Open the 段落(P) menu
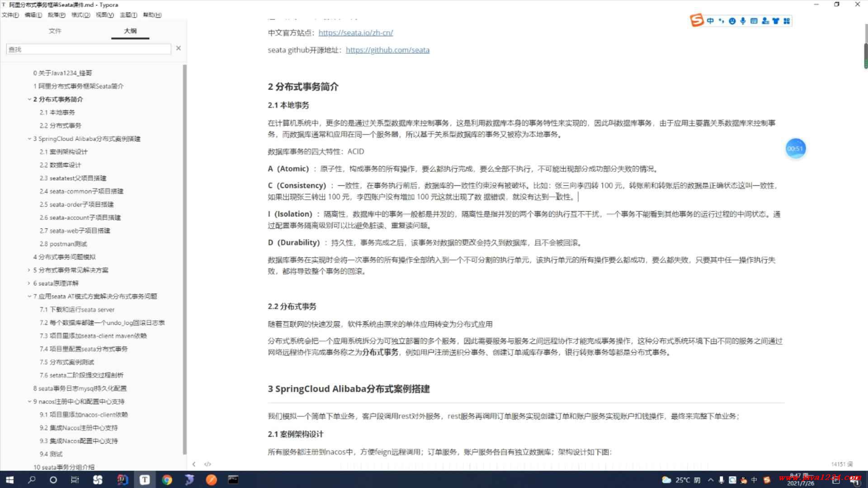The image size is (868, 488). [57, 15]
